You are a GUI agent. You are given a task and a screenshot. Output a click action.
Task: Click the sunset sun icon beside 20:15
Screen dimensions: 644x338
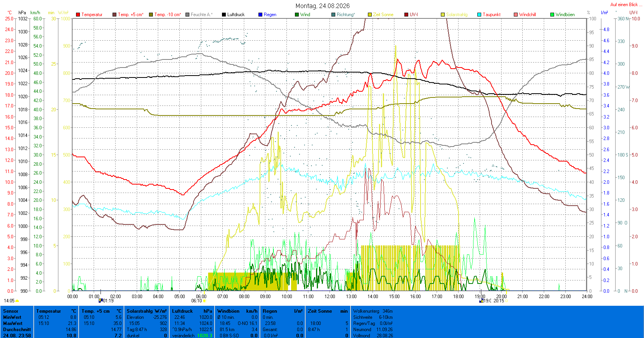(506, 301)
